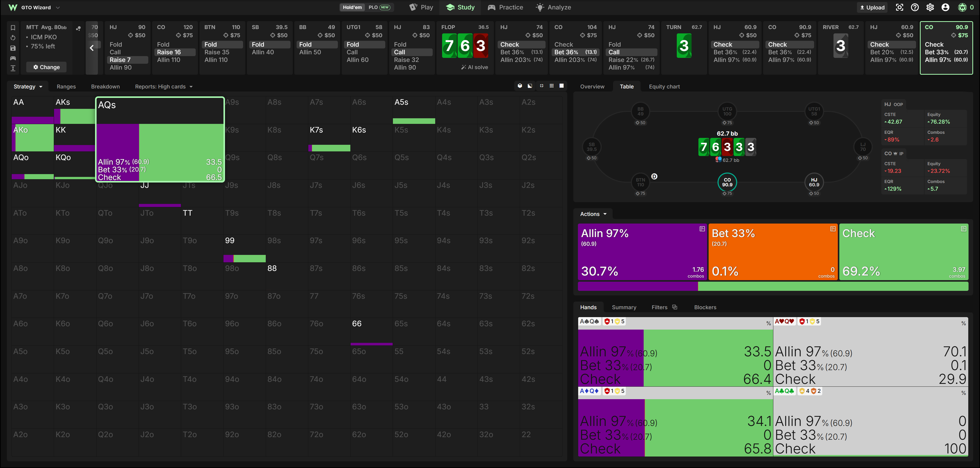The height and width of the screenshot is (468, 980).
Task: Open the Blockers tab
Action: pos(705,307)
